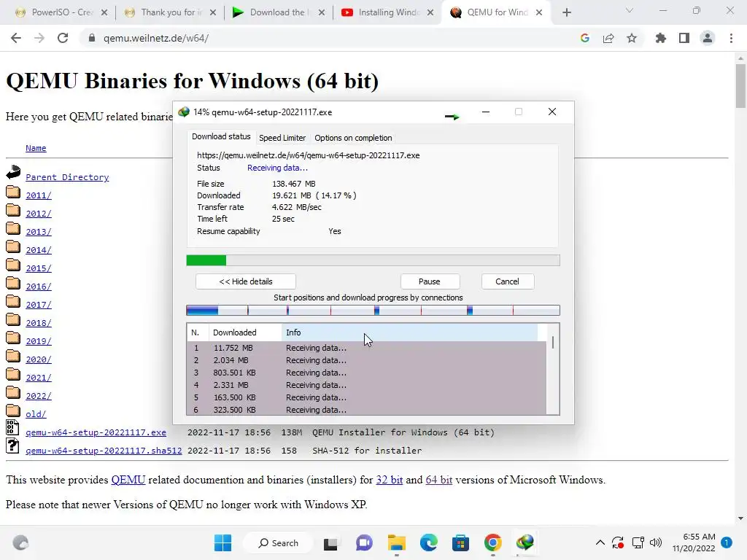This screenshot has height=560, width=747.
Task: Open a new browser tab with plus
Action: (x=566, y=13)
